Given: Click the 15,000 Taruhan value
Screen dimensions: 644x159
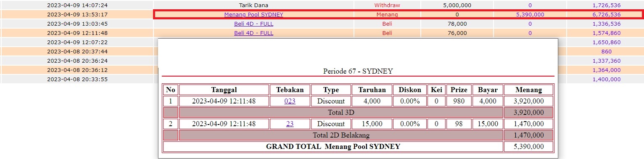Looking at the screenshot, I should (x=372, y=124).
